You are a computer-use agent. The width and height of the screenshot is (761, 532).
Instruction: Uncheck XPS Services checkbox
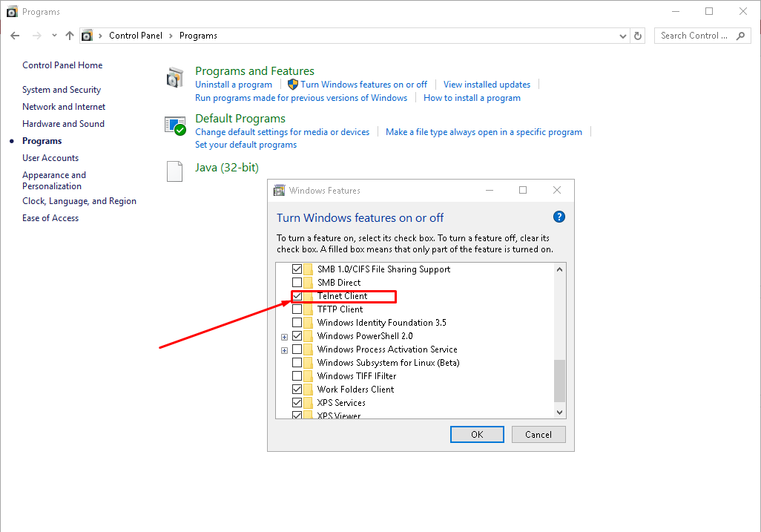(x=297, y=402)
